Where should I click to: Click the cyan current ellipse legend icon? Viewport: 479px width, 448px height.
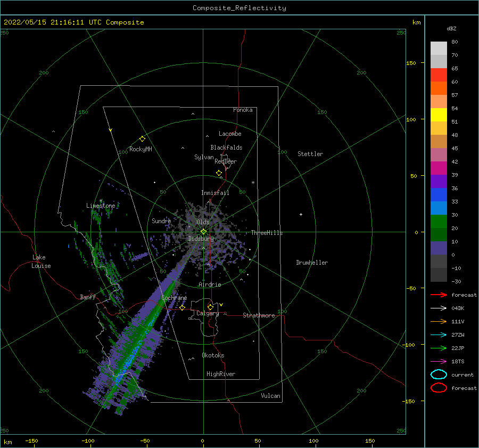(439, 374)
